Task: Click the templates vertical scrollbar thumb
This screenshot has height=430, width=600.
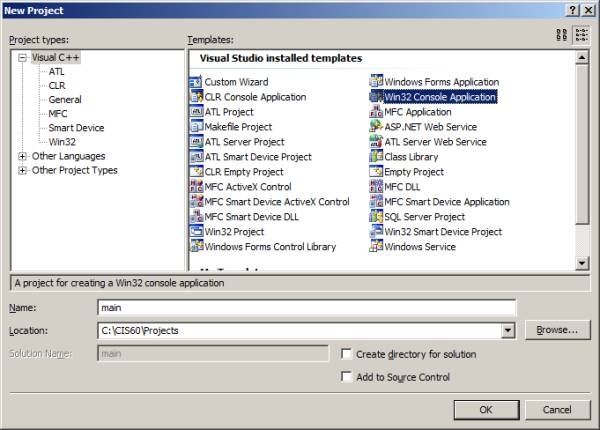Action: pyautogui.click(x=582, y=144)
